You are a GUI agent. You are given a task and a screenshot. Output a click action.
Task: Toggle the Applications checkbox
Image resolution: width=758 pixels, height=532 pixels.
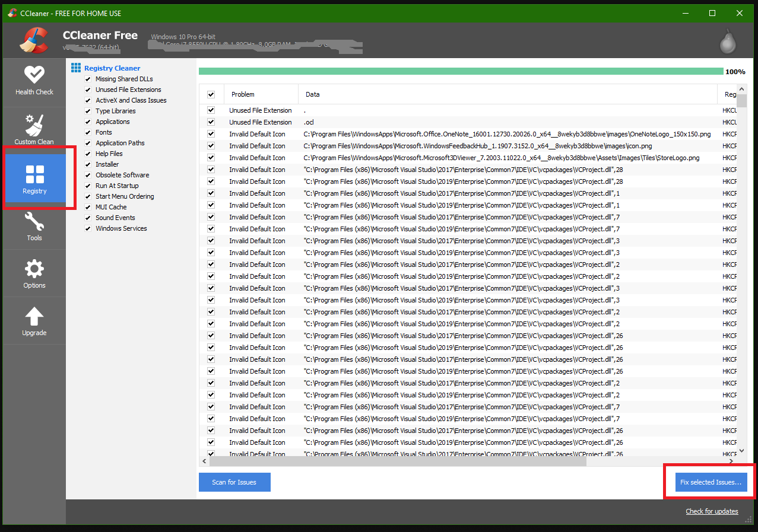coord(88,122)
